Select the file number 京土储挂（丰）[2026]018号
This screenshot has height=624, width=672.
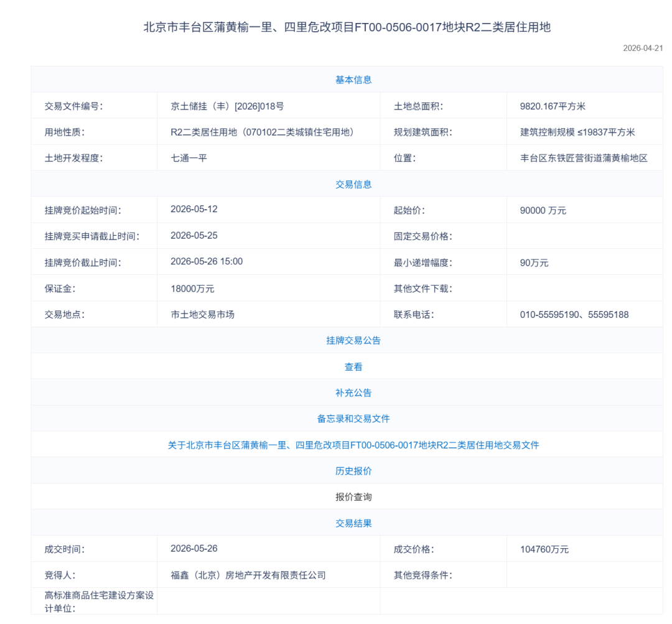click(227, 106)
